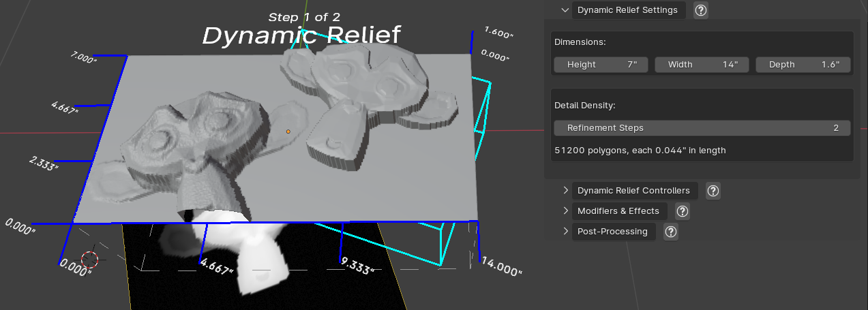Click the red-white 3D cursor in viewport
Screen dimensions: 868x310
coord(89,260)
